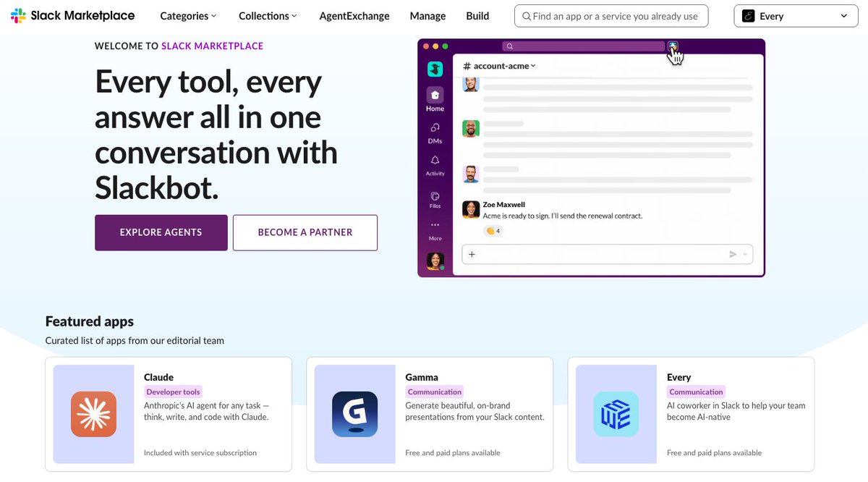Expand the account-acme channel chevron
The height and width of the screenshot is (482, 868).
533,66
